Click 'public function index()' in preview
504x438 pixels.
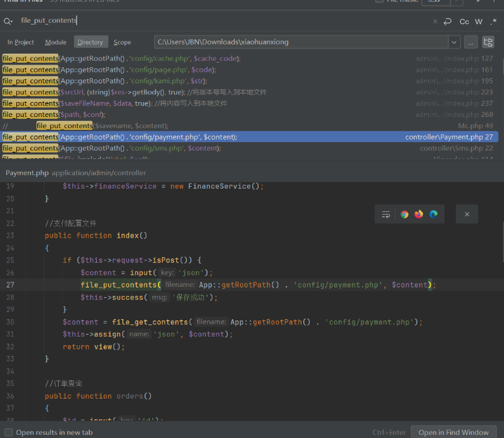(96, 236)
